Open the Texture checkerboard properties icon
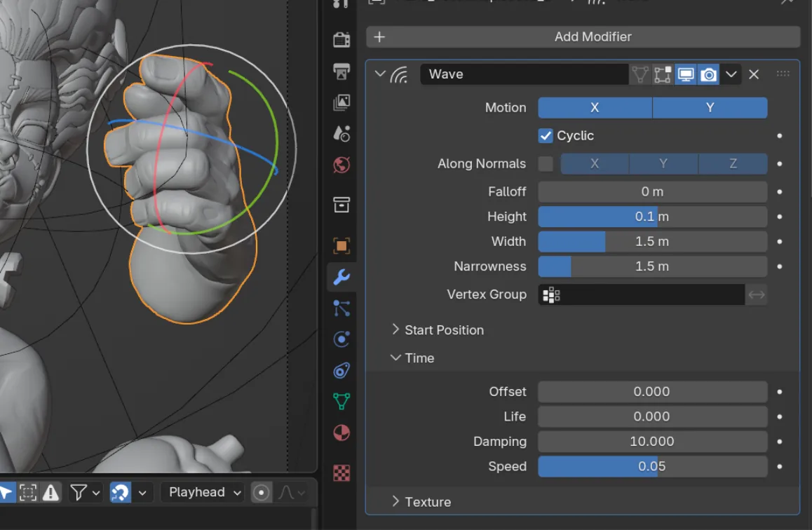This screenshot has height=530, width=812. tap(341, 473)
